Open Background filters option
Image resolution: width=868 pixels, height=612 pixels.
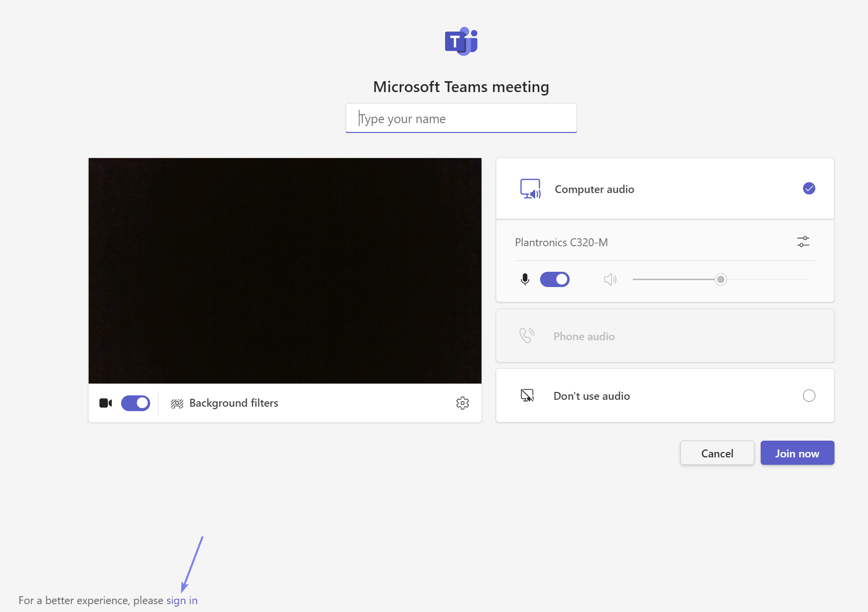233,403
